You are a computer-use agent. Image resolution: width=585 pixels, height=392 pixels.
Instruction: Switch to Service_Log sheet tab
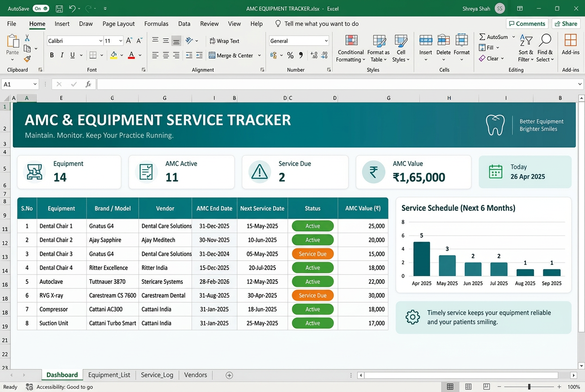click(157, 375)
